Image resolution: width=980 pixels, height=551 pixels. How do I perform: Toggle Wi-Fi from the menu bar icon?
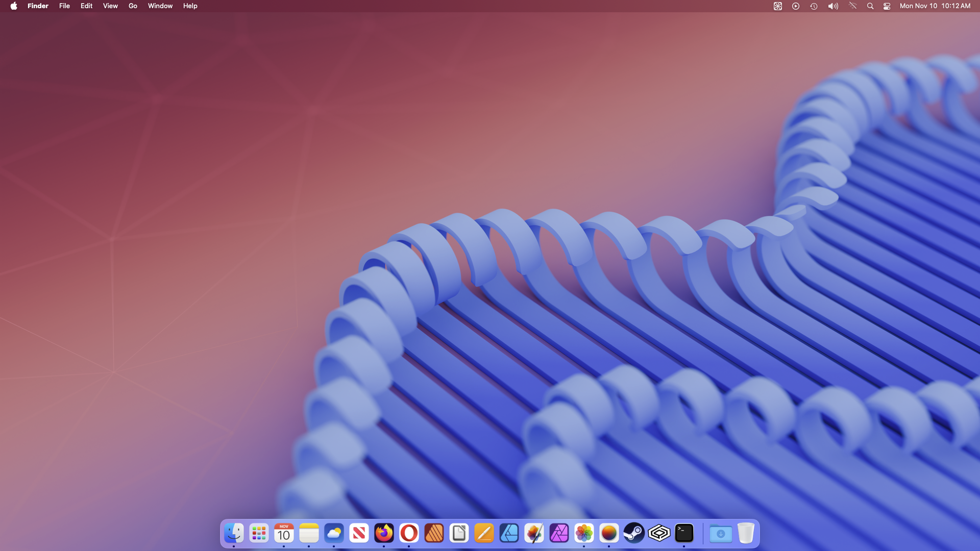pos(852,6)
